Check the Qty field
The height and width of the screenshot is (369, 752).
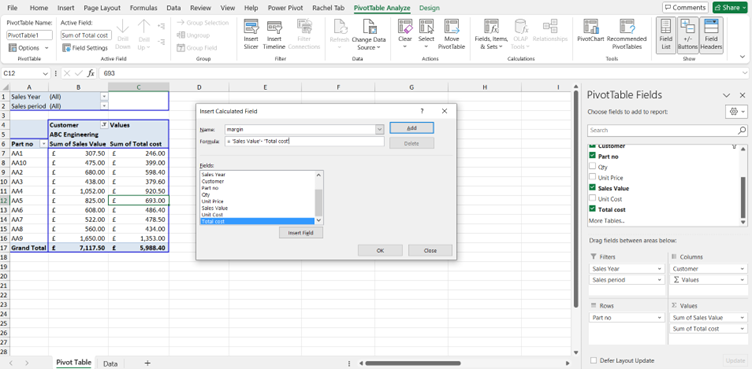(592, 167)
